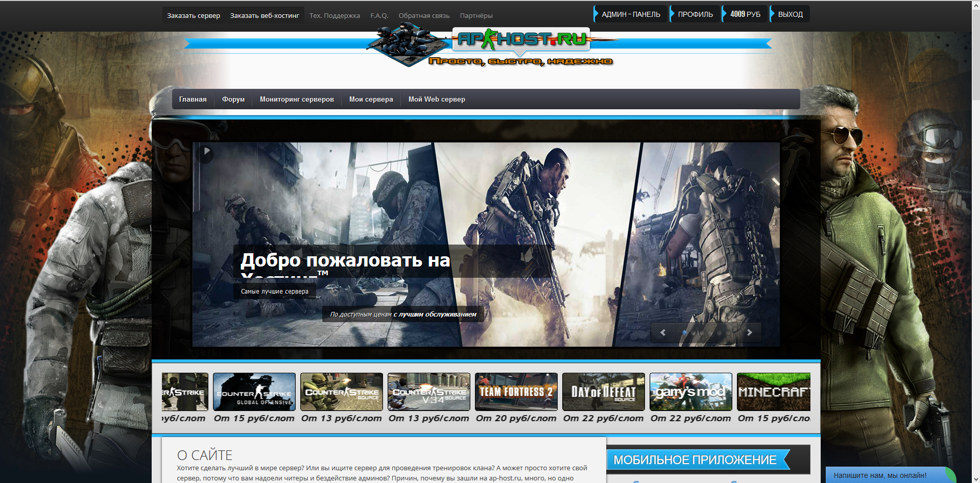Click the 'От 22 руб/слот' price under Garry's Mod
This screenshot has width=980, height=483.
click(x=691, y=418)
